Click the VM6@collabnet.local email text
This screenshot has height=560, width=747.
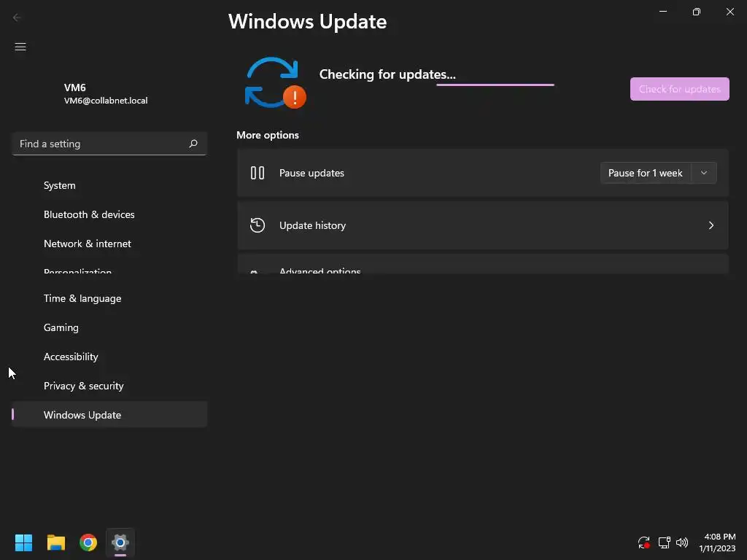point(106,101)
